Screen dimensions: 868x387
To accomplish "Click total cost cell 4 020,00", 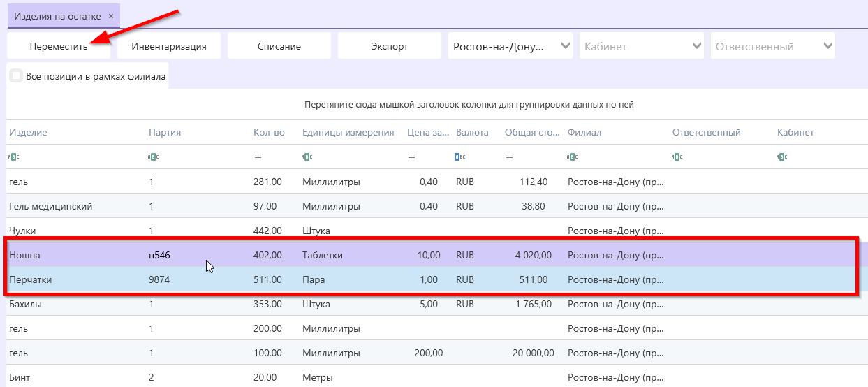I will [x=534, y=255].
